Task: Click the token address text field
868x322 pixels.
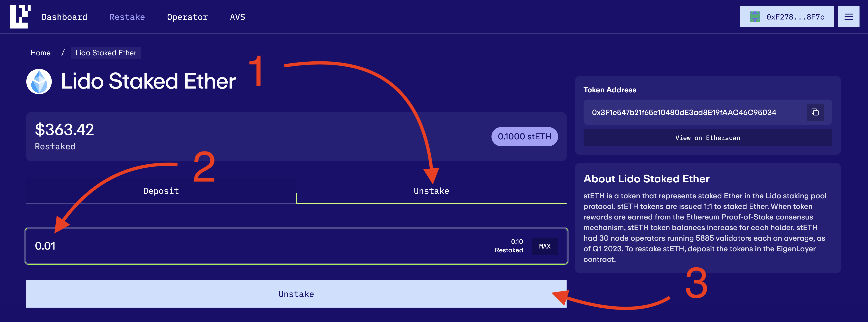Action: [x=684, y=112]
